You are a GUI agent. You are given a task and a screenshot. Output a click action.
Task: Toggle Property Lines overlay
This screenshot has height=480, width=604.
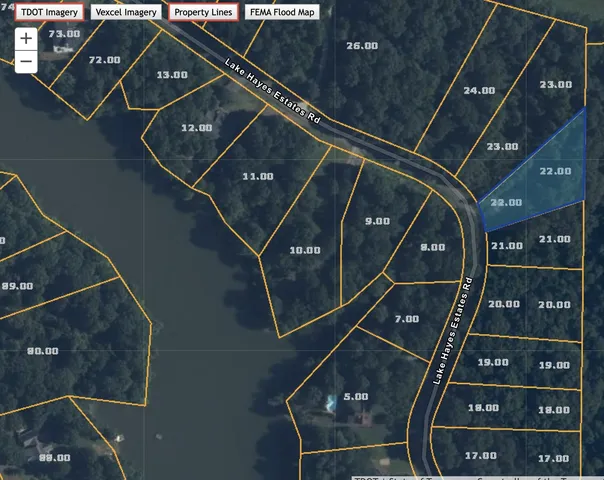(x=203, y=13)
